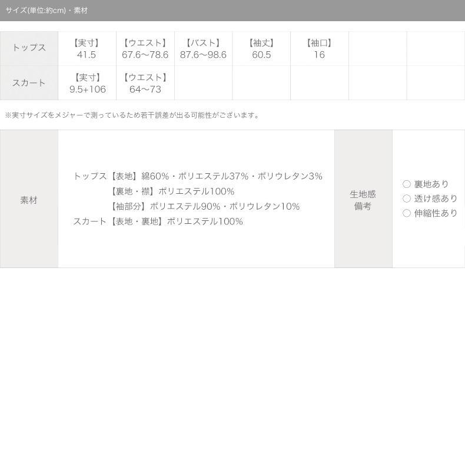This screenshot has height=476, width=465.
Task: Select the バスト 87.6〜98.6 cell
Action: pos(203,48)
